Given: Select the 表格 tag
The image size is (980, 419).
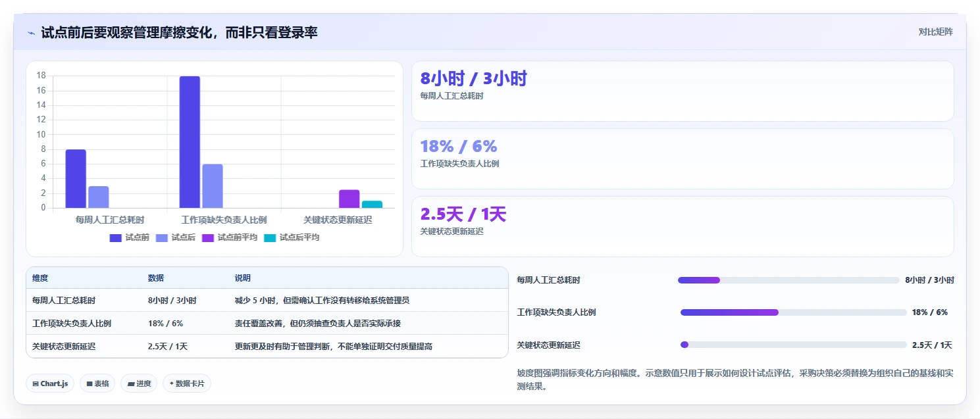Looking at the screenshot, I should click(x=97, y=383).
